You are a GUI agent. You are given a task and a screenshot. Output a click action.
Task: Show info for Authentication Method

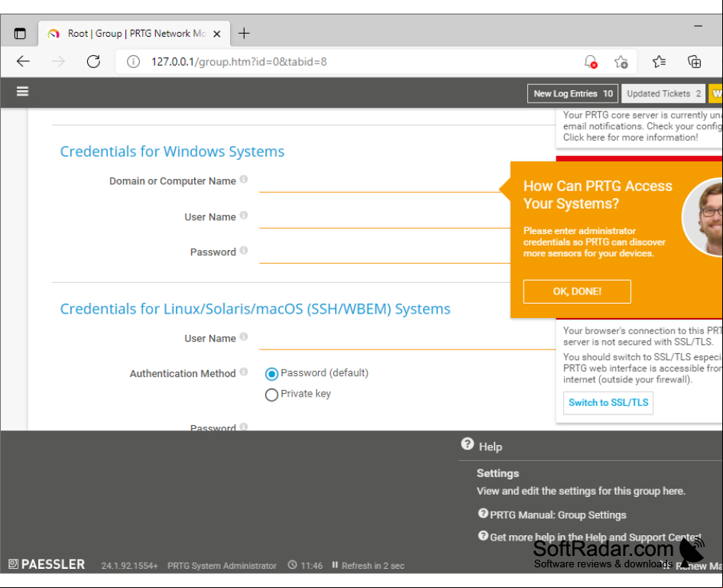point(244,372)
